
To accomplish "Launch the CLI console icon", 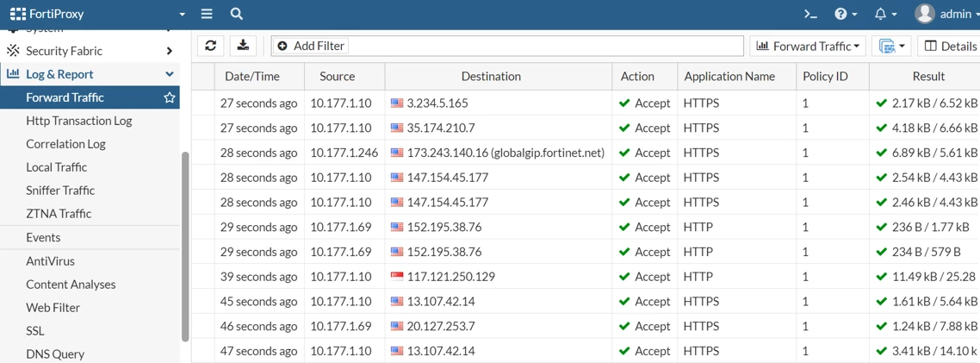I will point(810,14).
